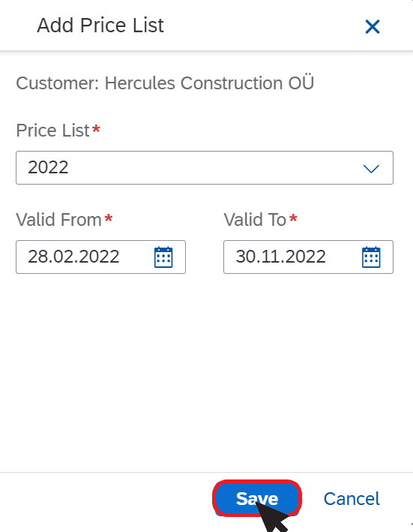This screenshot has width=413, height=532.
Task: Select the Customer Hercules Construction OÜ text
Action: click(x=165, y=83)
